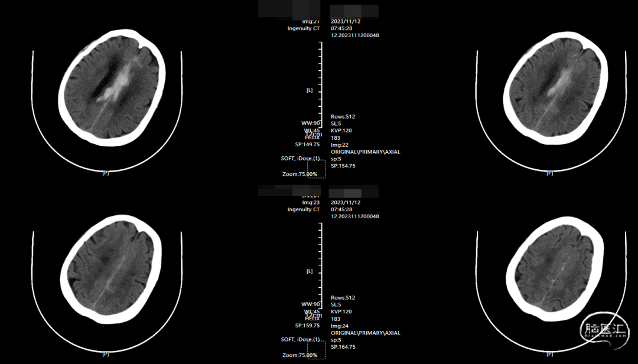This screenshot has height=364, width=638.
Task: Click the Img:22 image number label
Action: pos(340,145)
